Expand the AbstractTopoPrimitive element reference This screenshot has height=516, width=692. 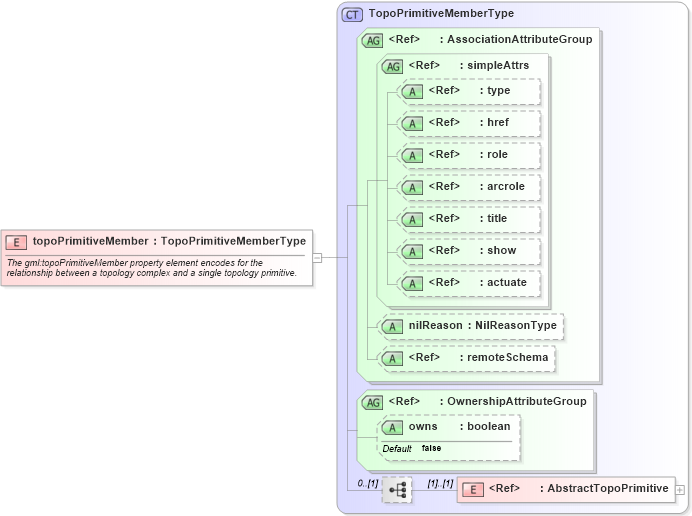click(x=680, y=490)
